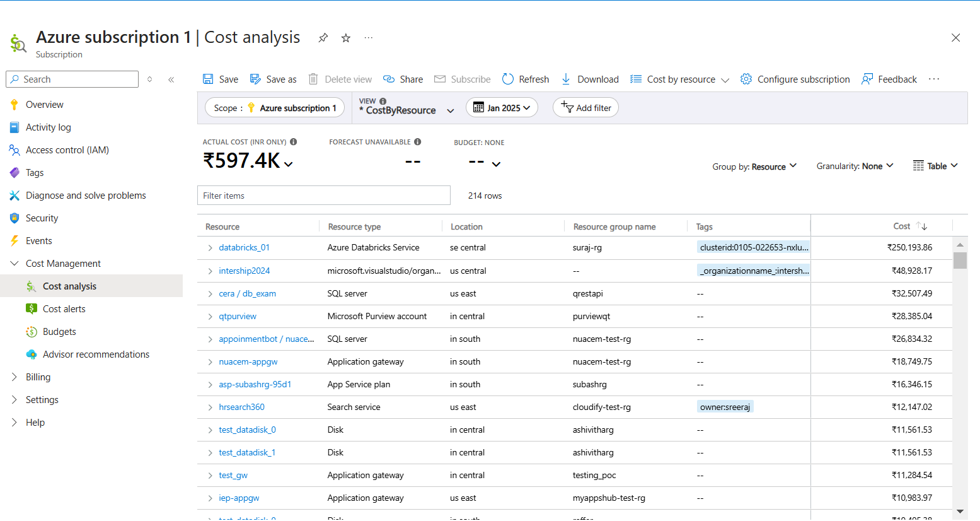Open the asp-subashrg-95d1 resource link
The image size is (980, 521).
(x=255, y=384)
